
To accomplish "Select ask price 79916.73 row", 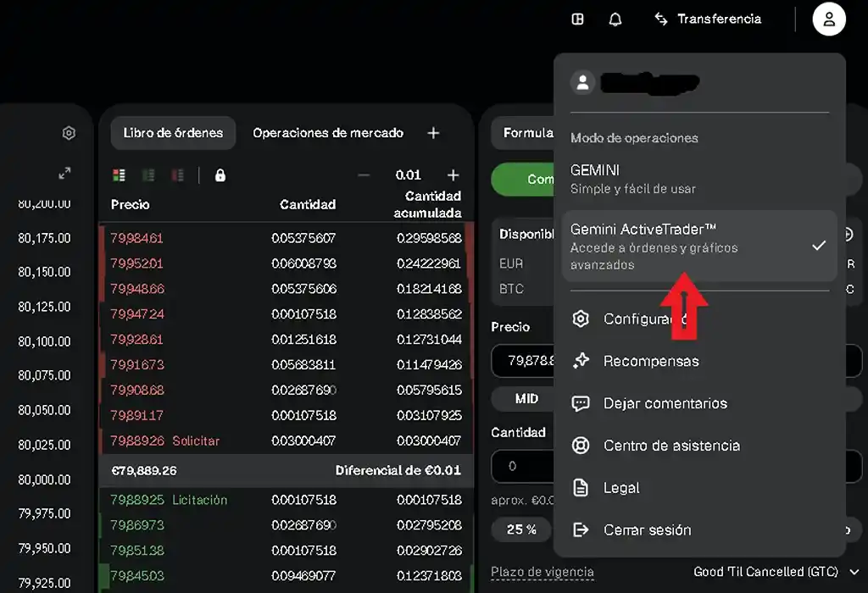I will click(x=287, y=365).
